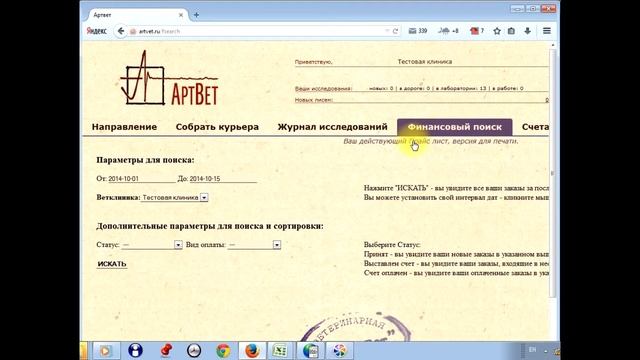Open the address bar history dropdown arrow
Viewport: 640px width, 360px height.
point(387,31)
